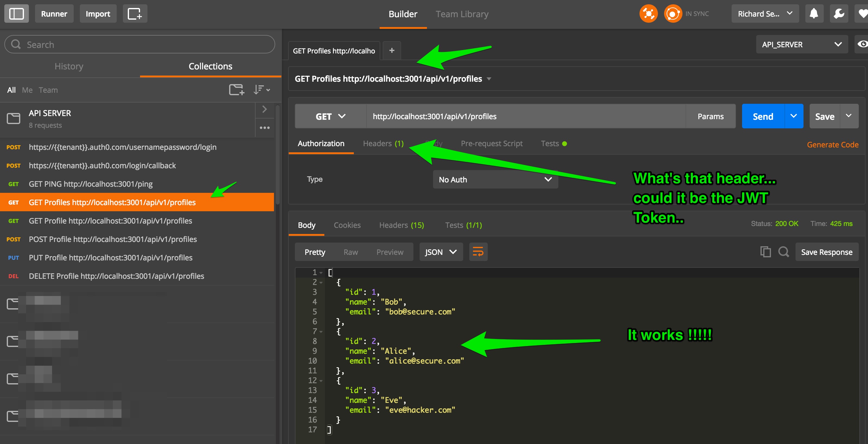The image size is (868, 444).
Task: Click the orange interceptor satellite icon
Action: (648, 14)
